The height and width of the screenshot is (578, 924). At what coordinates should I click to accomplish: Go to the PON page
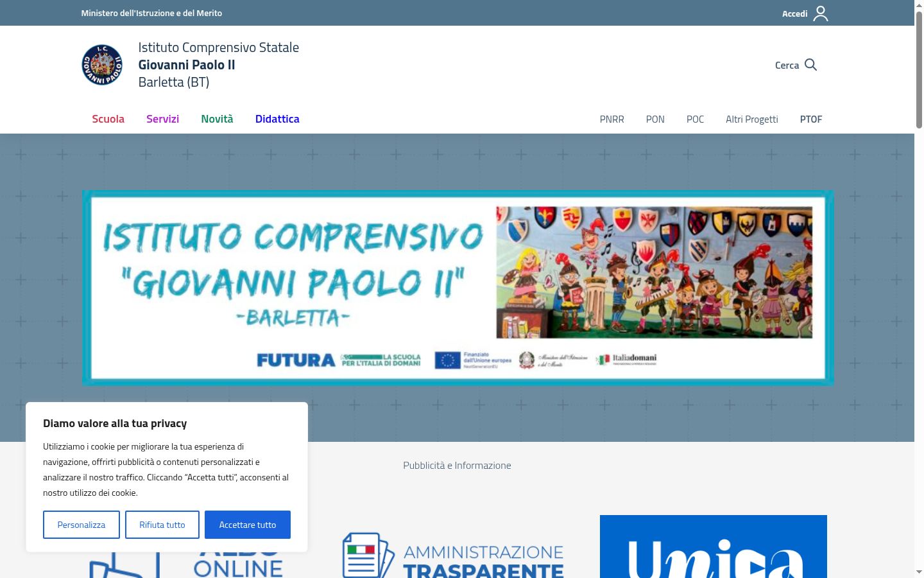(x=655, y=119)
